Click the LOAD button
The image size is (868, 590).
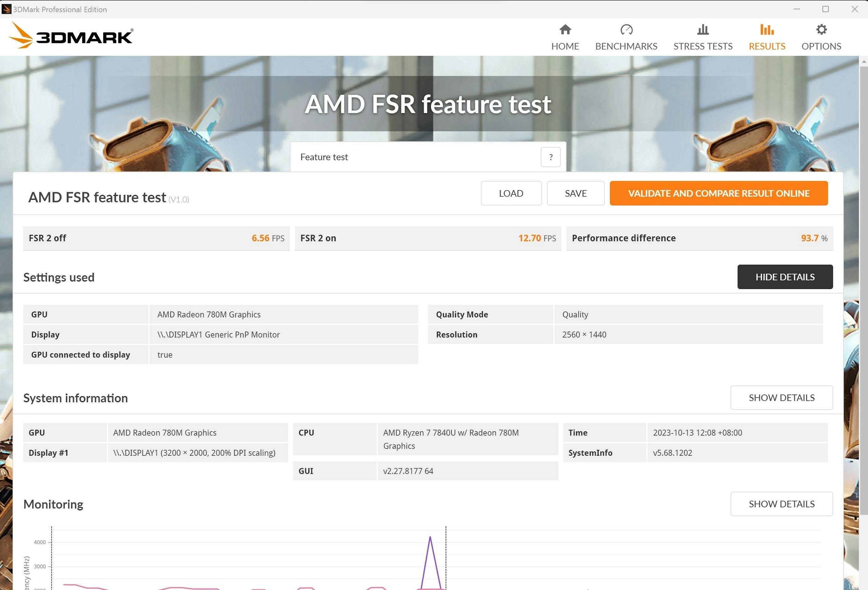tap(511, 193)
